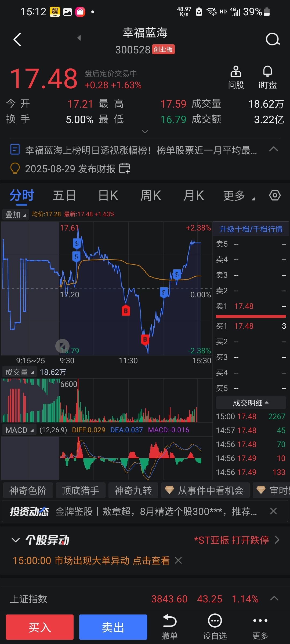
Task: Open the 幸福蓝海上榜 news headline
Action: 141,150
